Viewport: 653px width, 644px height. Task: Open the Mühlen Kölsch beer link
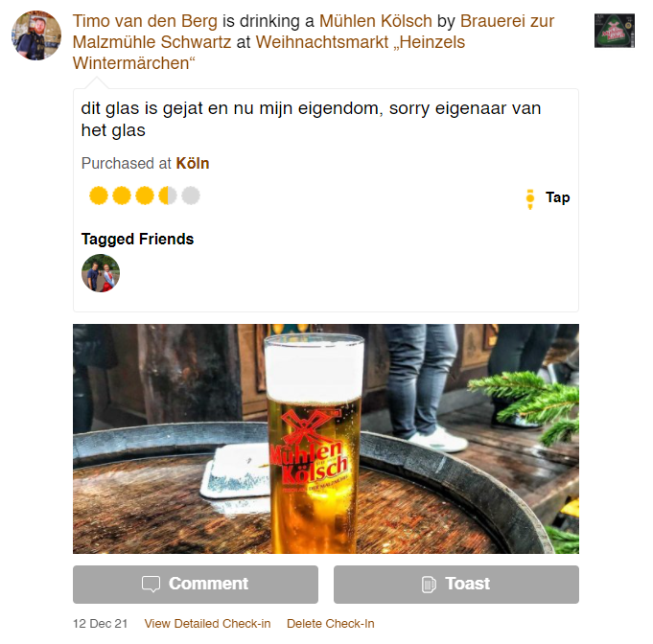point(376,21)
